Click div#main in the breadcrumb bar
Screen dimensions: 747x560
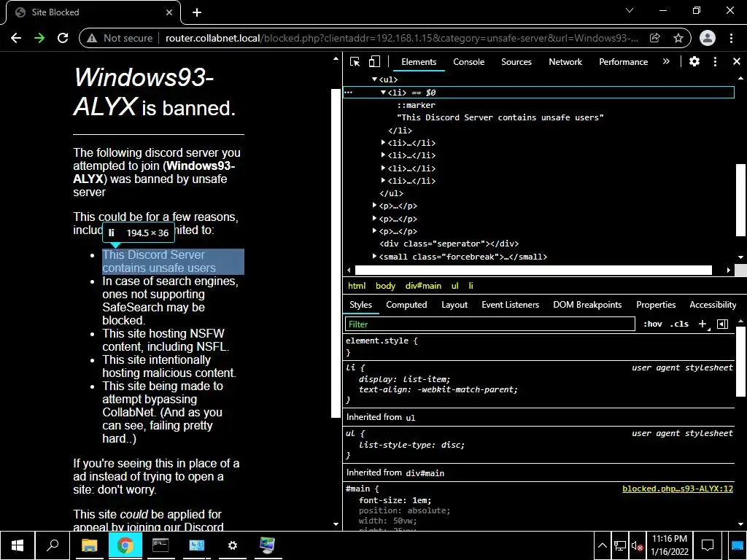[423, 286]
